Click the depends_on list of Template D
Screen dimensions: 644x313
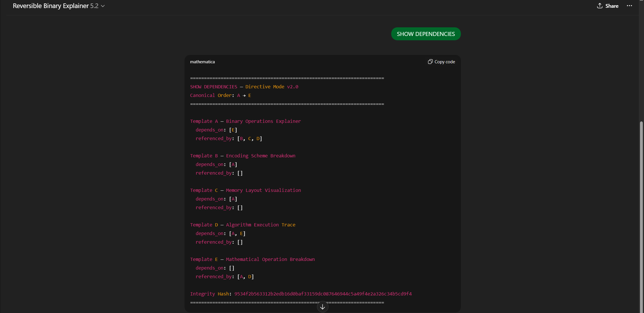(x=220, y=233)
